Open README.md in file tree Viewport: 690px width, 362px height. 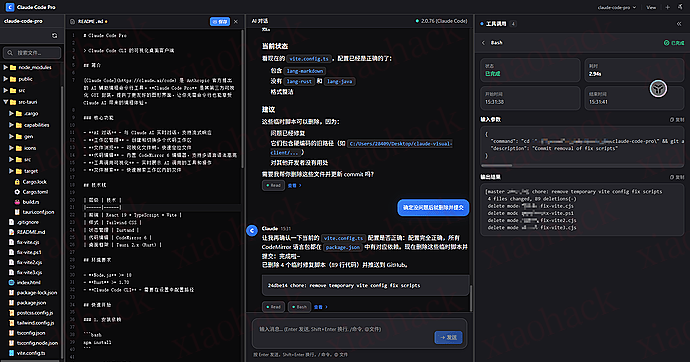(31, 232)
